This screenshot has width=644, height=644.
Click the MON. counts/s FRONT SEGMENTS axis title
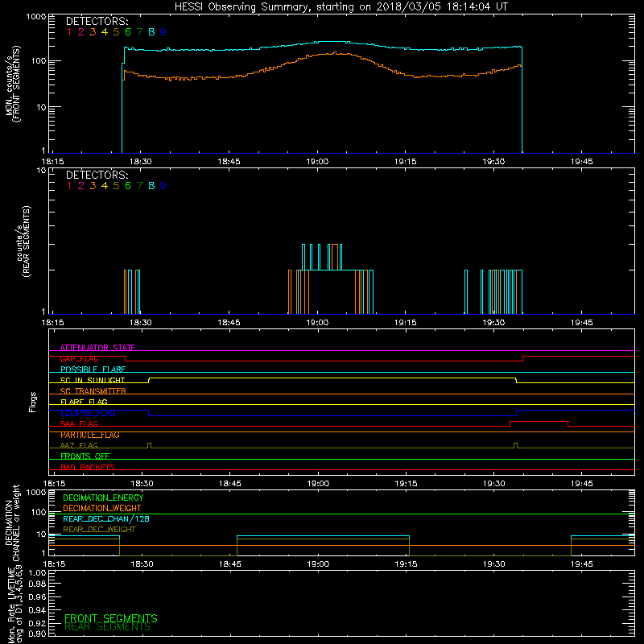pyautogui.click(x=13, y=84)
